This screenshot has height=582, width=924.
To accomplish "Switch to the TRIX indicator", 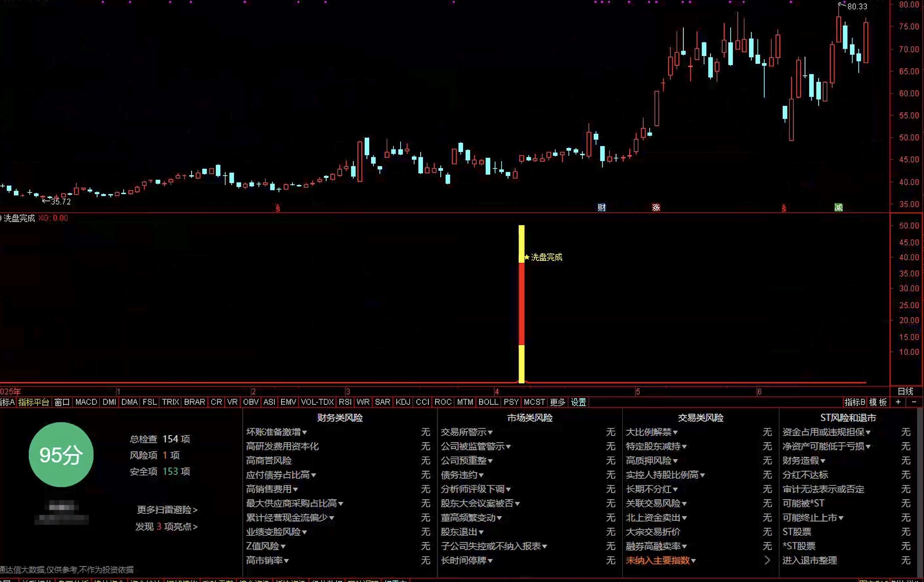I will point(170,402).
